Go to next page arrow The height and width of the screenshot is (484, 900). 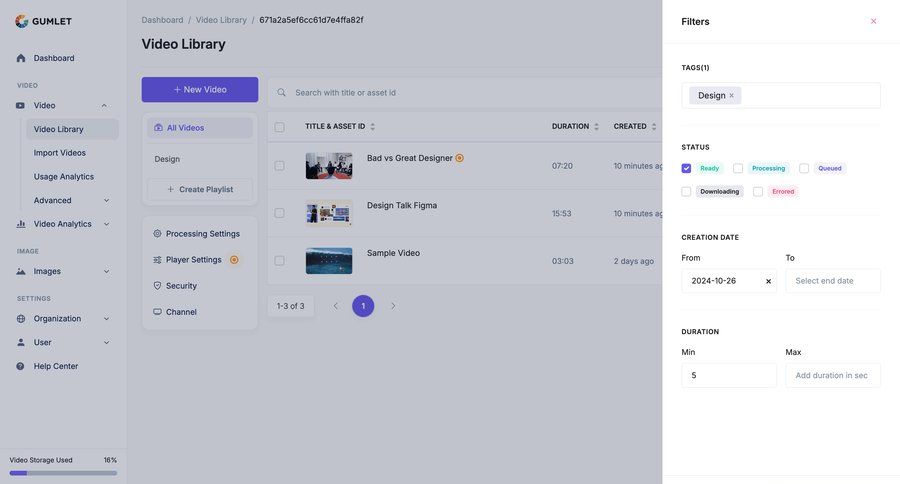393,306
